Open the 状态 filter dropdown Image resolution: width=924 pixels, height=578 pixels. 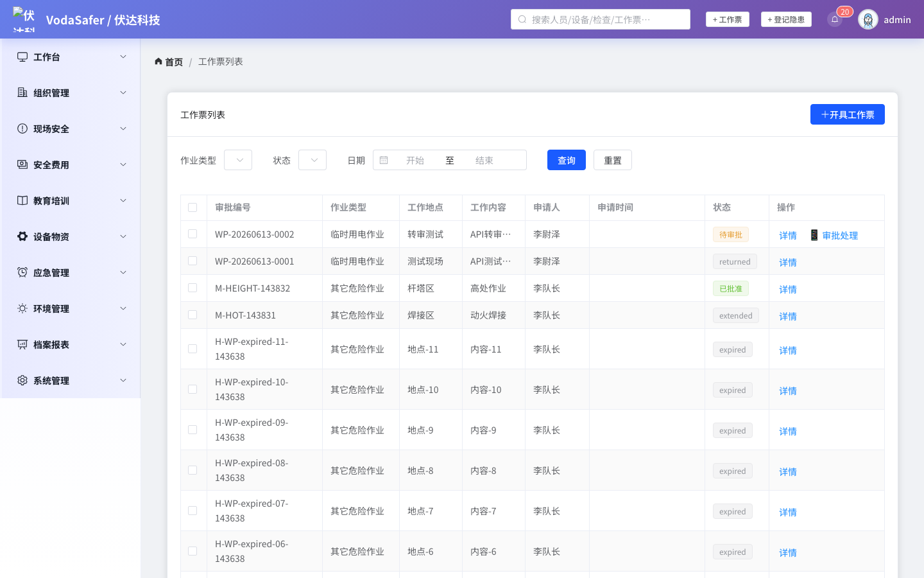312,160
